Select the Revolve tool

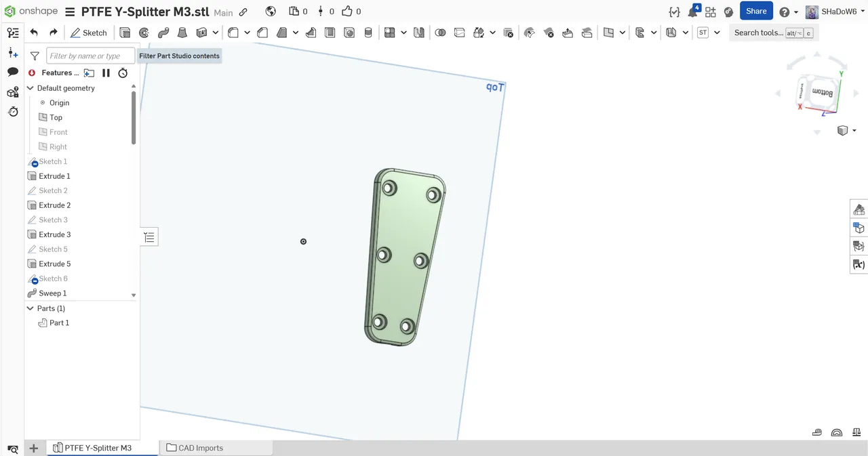click(x=144, y=33)
